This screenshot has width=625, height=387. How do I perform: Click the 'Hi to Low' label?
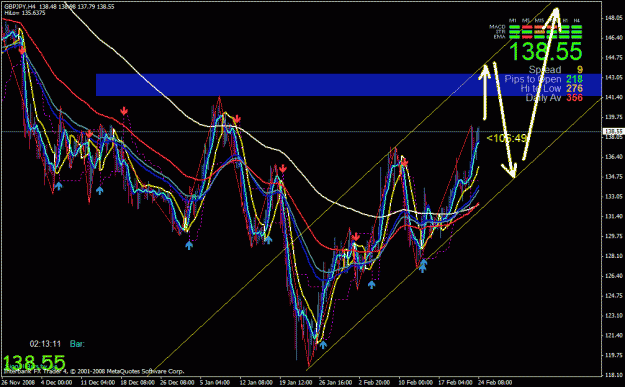point(541,88)
